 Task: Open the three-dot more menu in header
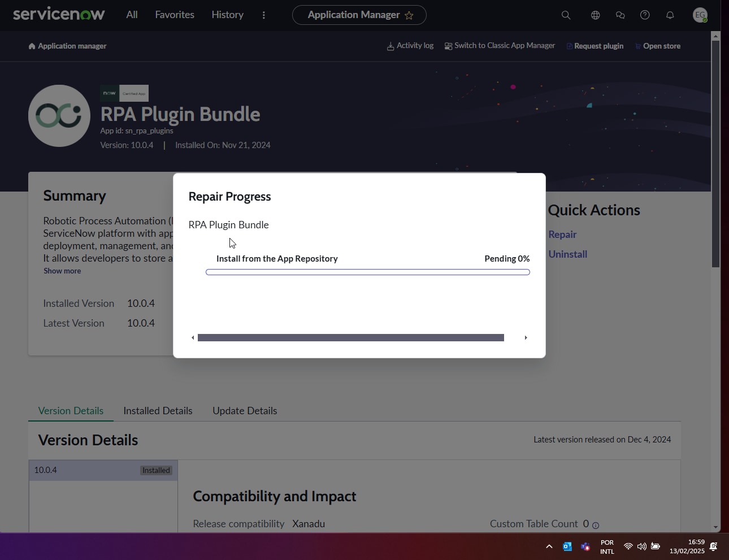click(263, 15)
